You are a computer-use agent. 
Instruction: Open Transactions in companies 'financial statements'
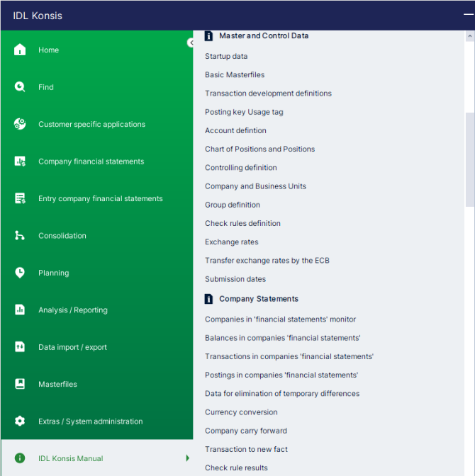289,356
